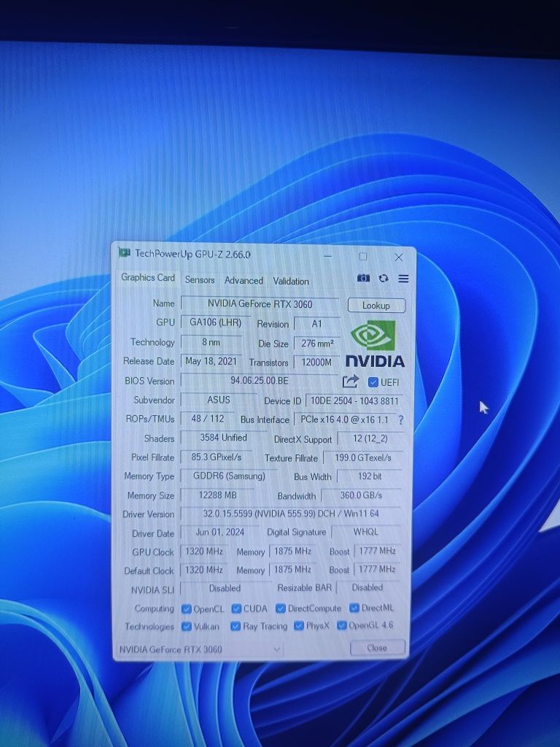Switch to the Sensors tab
Screen dimensions: 560x747
[x=200, y=280]
